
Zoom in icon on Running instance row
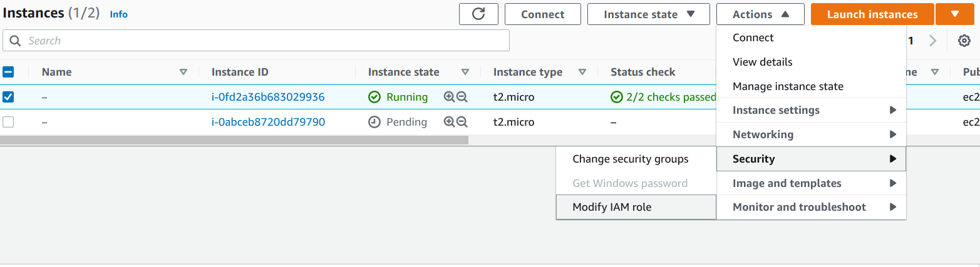coord(449,97)
